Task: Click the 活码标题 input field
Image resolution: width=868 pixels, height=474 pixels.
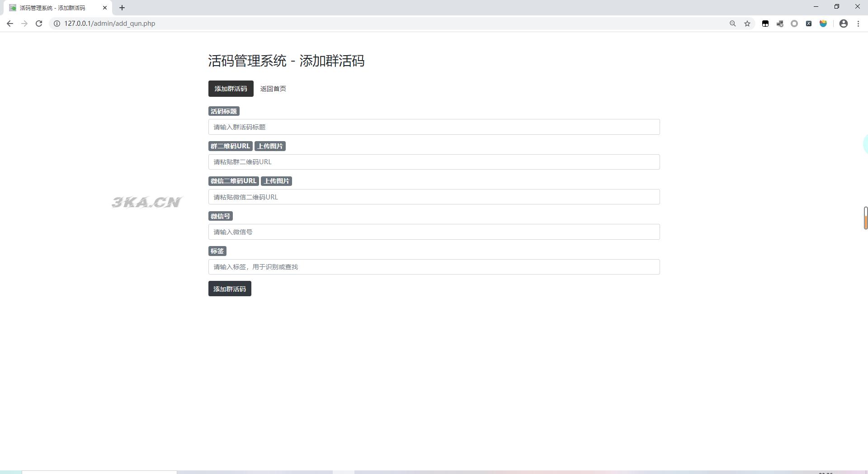Action: (434, 127)
